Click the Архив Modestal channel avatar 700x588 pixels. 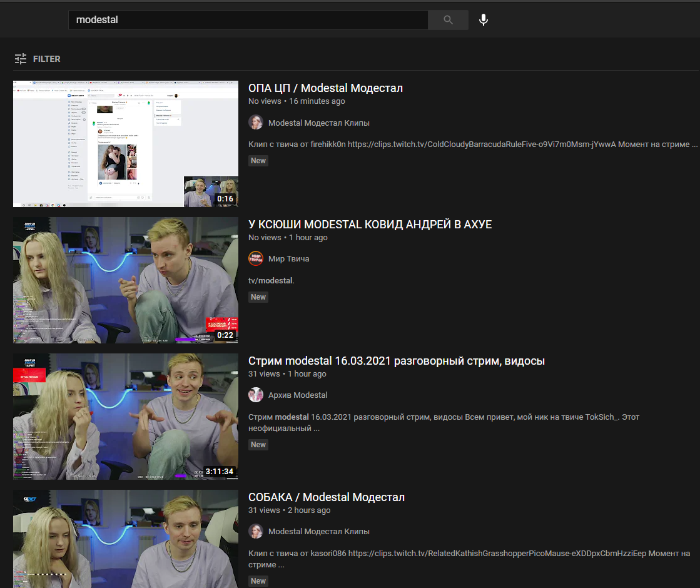[x=256, y=395]
